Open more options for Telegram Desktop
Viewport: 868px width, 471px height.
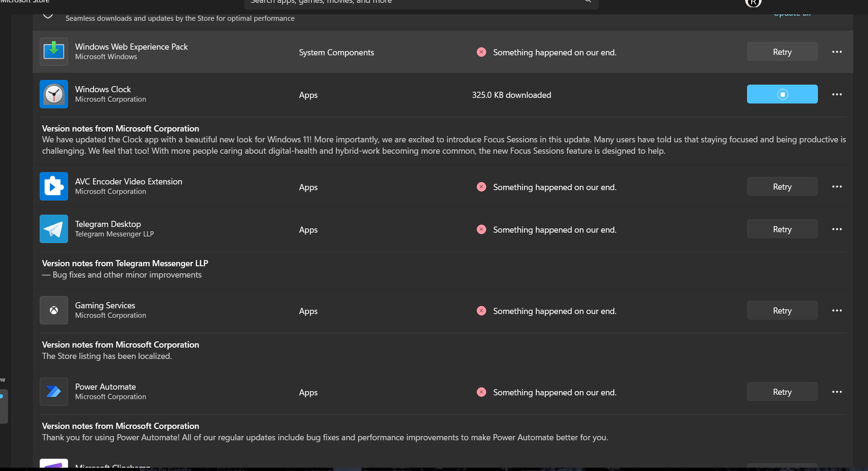(837, 229)
